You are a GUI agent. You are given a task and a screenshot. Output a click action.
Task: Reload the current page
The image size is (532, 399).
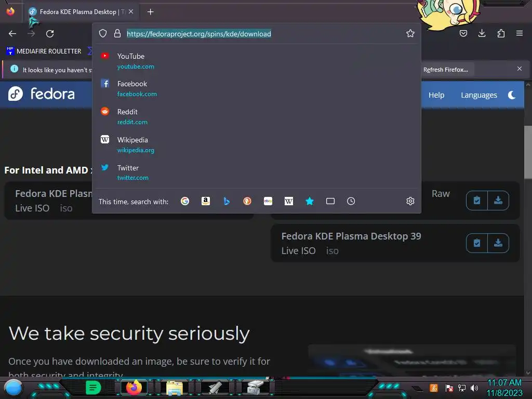point(50,34)
